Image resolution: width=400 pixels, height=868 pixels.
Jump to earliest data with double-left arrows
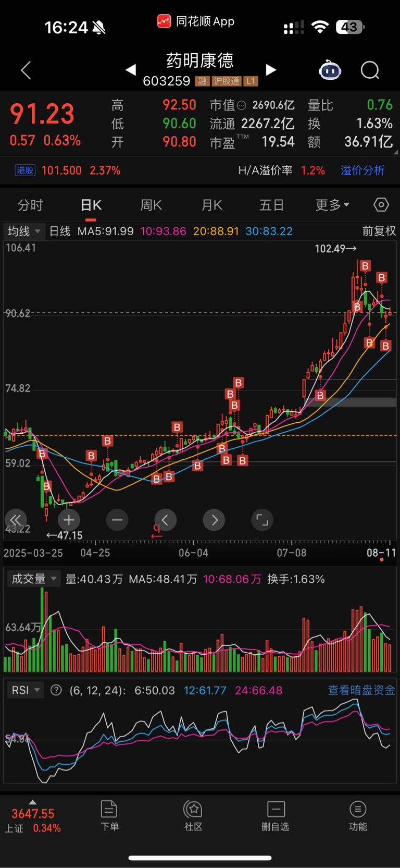click(16, 520)
